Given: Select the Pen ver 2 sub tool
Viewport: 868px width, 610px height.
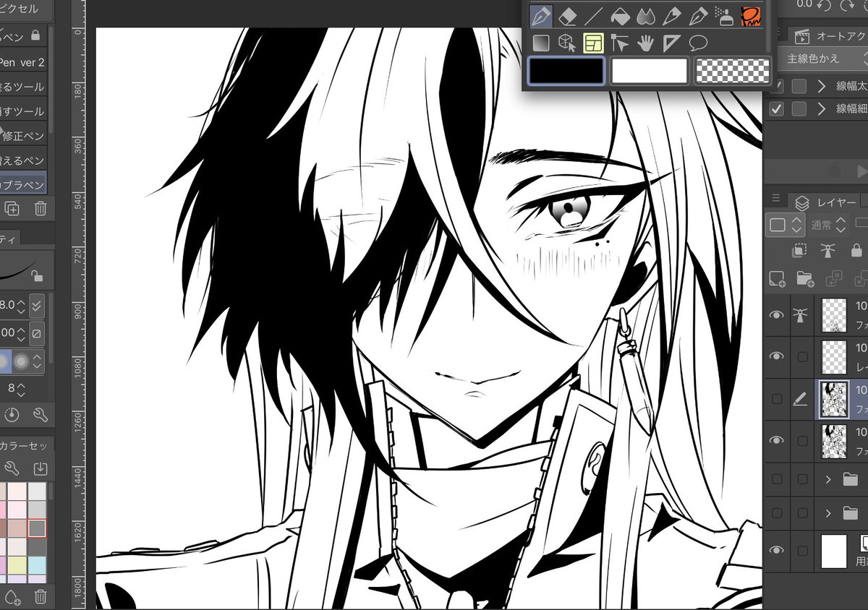Looking at the screenshot, I should click(x=23, y=62).
